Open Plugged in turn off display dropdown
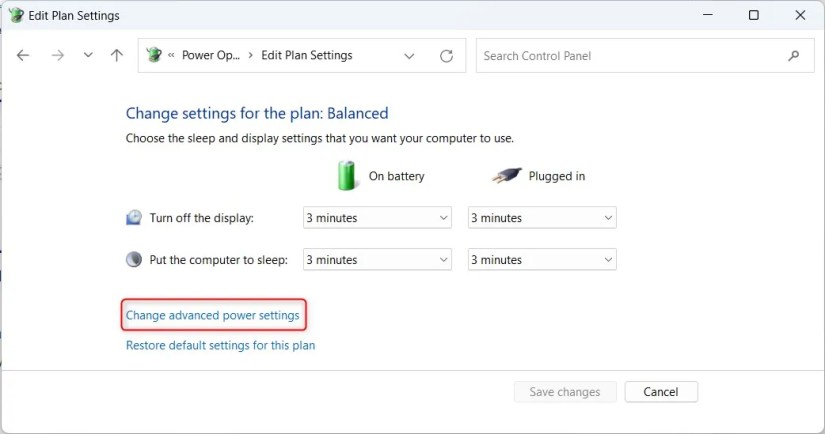The height and width of the screenshot is (434, 825). point(542,218)
